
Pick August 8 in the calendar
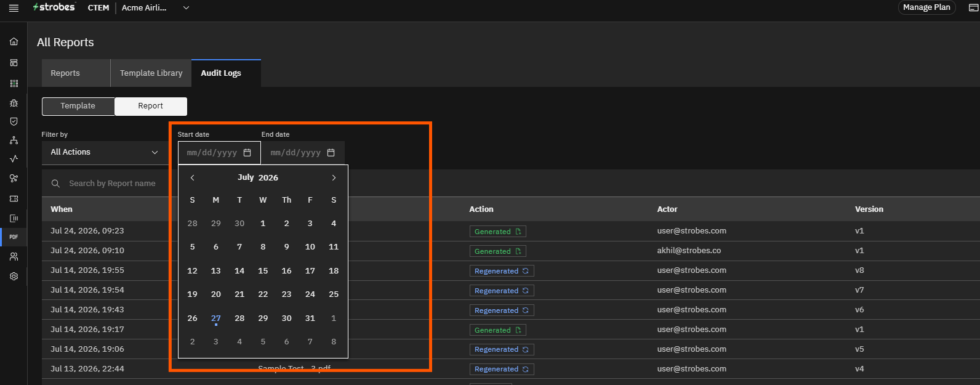(334, 342)
